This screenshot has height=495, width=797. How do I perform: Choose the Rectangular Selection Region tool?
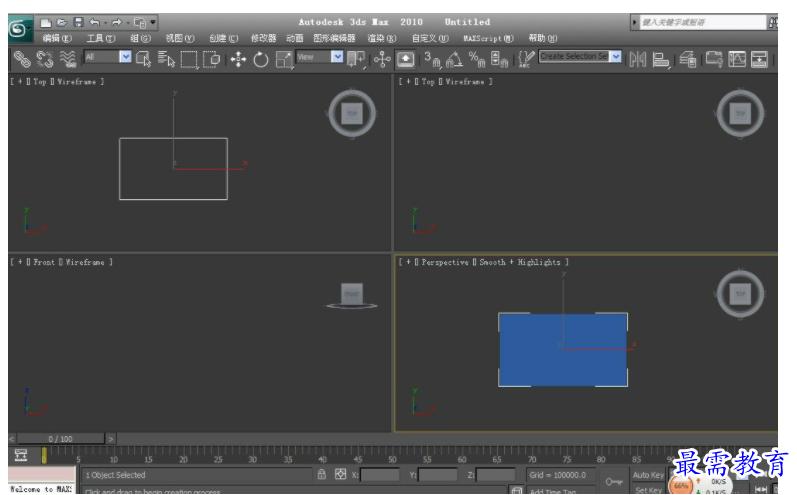[x=189, y=59]
